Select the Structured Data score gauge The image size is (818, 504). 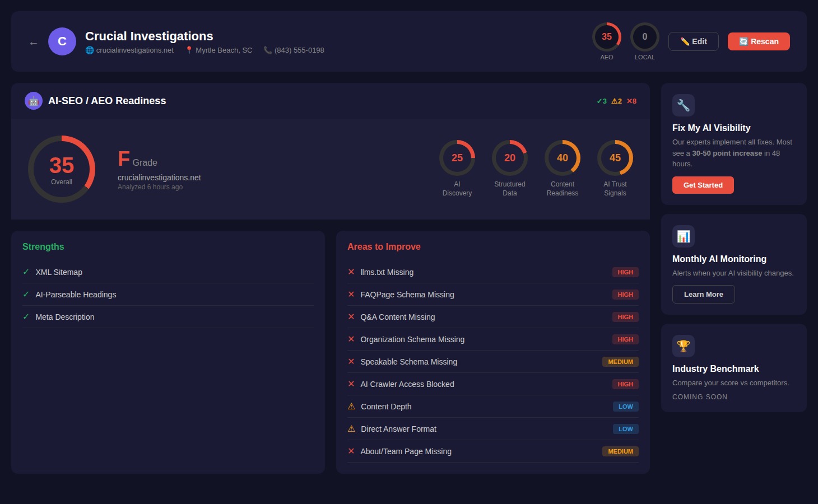509,158
